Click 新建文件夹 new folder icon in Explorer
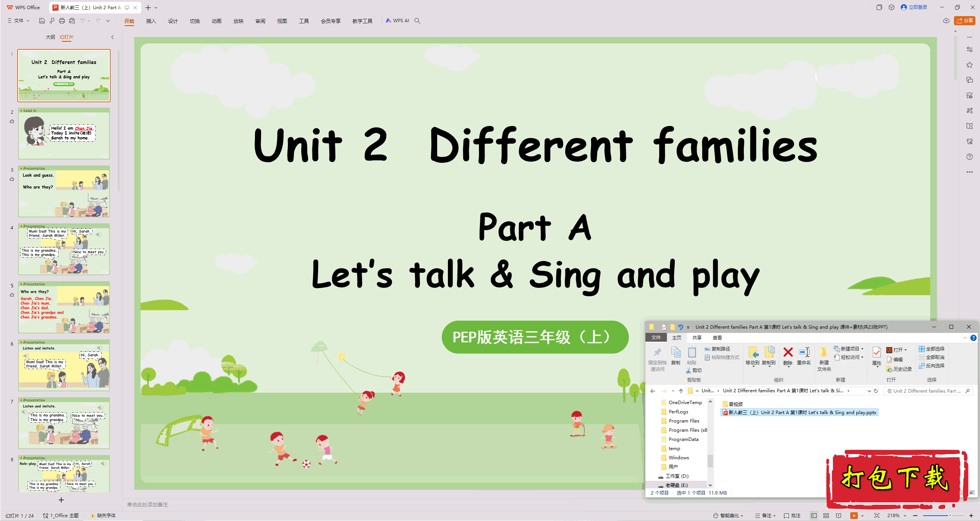The image size is (980, 521). pos(824,359)
